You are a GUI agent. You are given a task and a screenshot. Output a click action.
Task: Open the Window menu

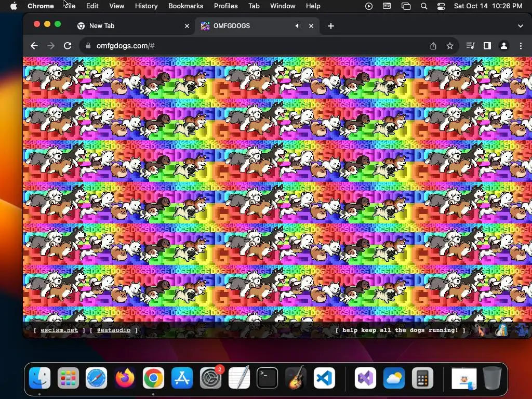coord(283,6)
